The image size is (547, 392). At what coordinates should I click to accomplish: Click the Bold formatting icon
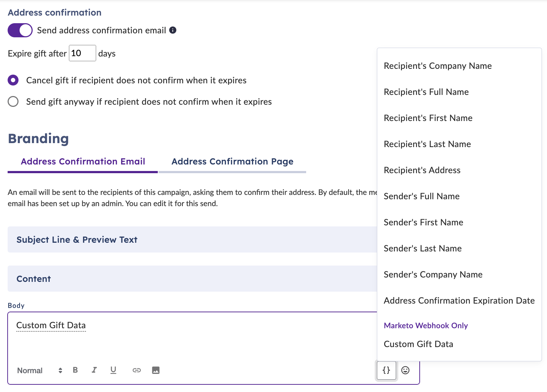tap(75, 370)
